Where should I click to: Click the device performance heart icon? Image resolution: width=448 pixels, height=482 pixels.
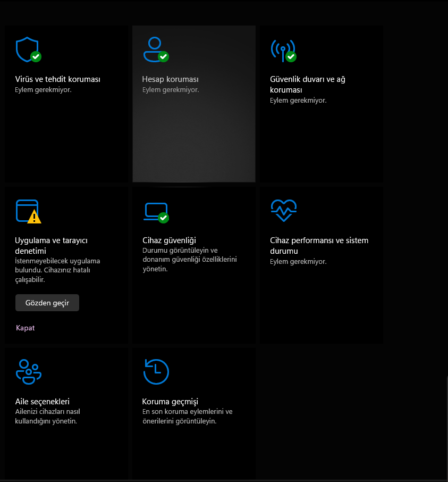[x=284, y=211]
